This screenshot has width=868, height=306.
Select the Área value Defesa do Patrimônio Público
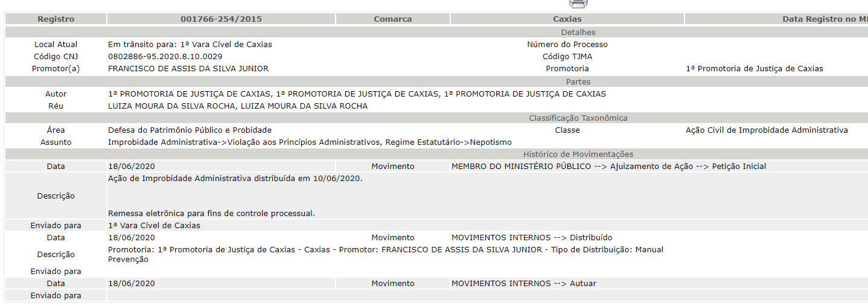pyautogui.click(x=190, y=130)
